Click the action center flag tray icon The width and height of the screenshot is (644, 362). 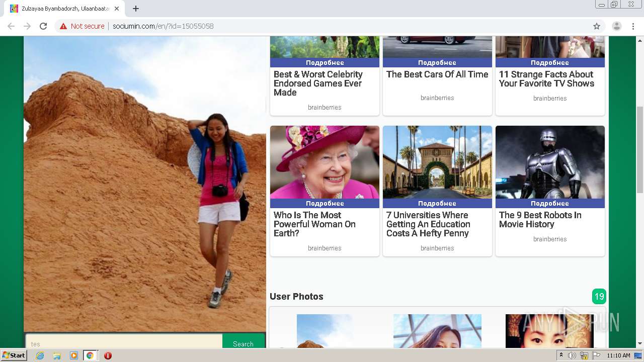(596, 355)
